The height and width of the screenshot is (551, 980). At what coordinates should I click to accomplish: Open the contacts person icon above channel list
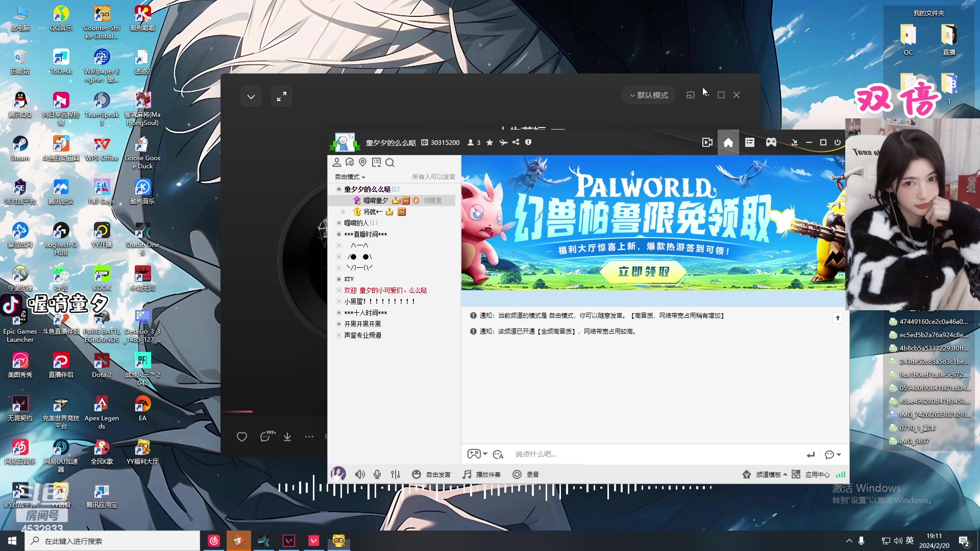click(336, 162)
